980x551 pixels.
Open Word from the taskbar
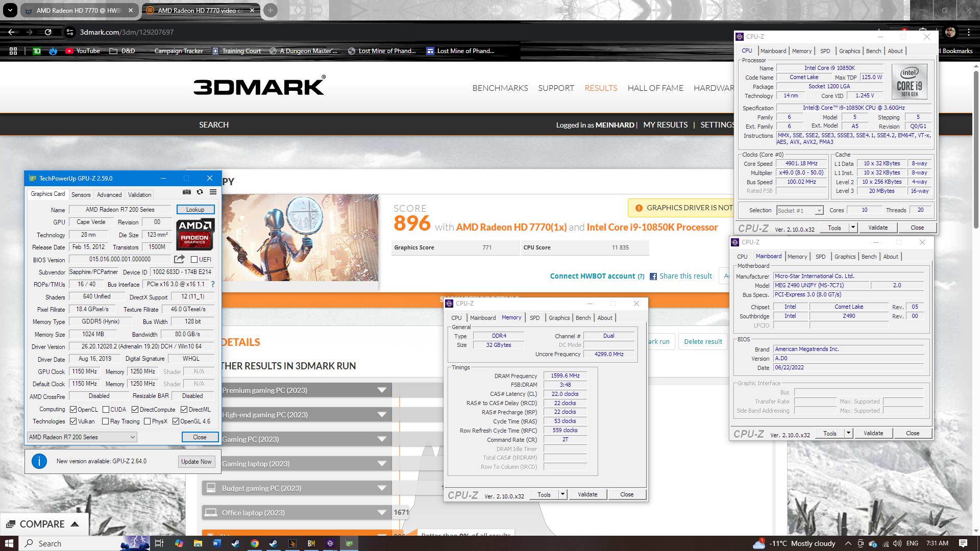216,543
